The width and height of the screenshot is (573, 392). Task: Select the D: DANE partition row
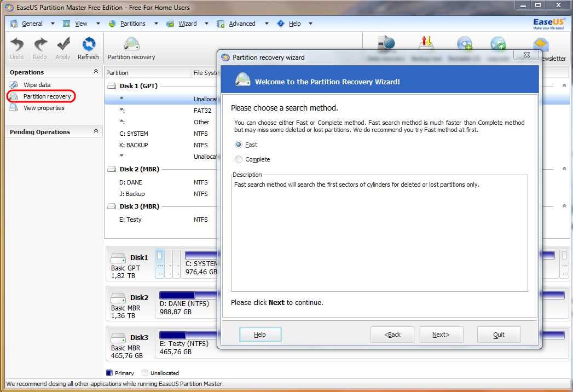point(161,182)
